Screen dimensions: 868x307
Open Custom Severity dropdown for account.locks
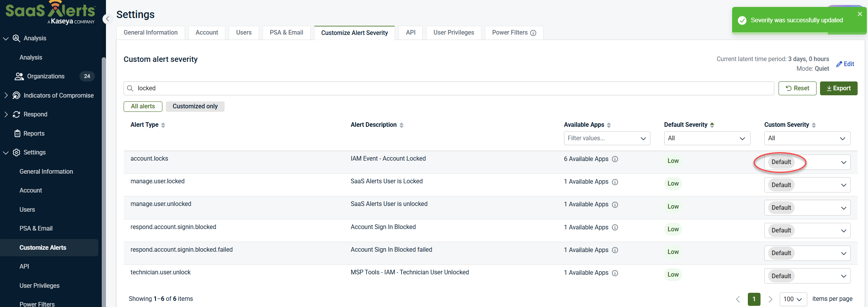807,162
